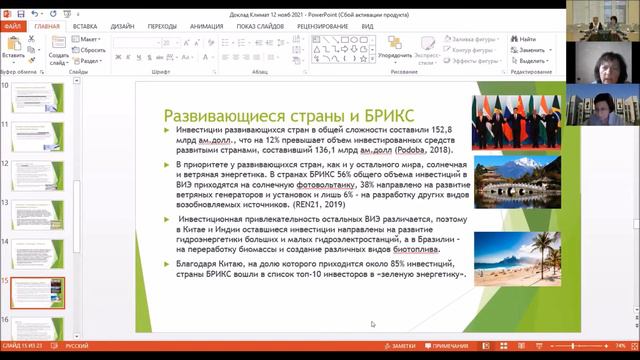Click ЗАМЕТКИ in status bar

[400, 346]
